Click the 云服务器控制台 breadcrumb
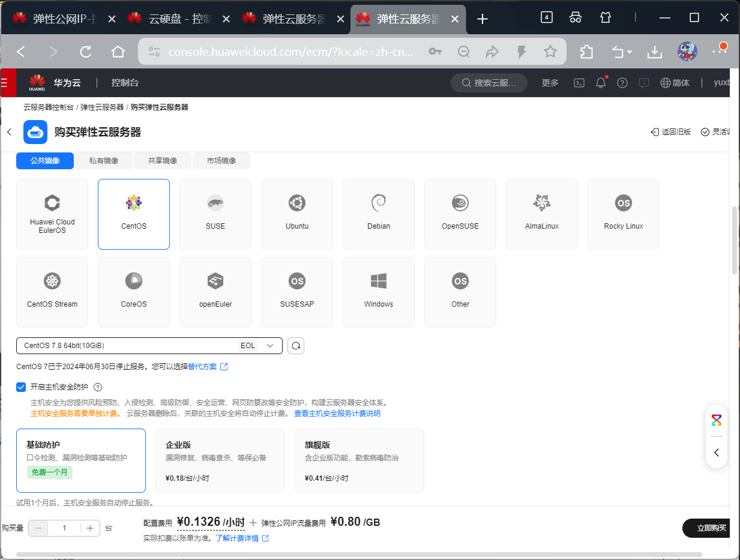The width and height of the screenshot is (740, 560). 49,107
